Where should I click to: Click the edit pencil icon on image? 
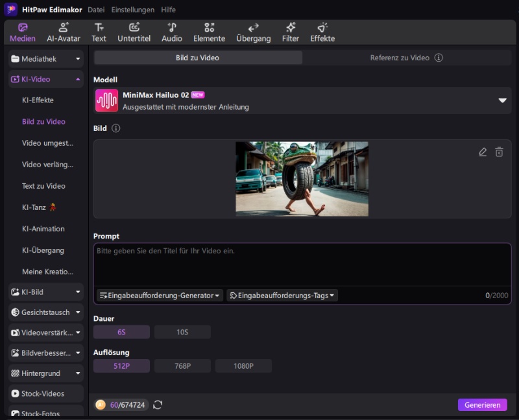482,152
